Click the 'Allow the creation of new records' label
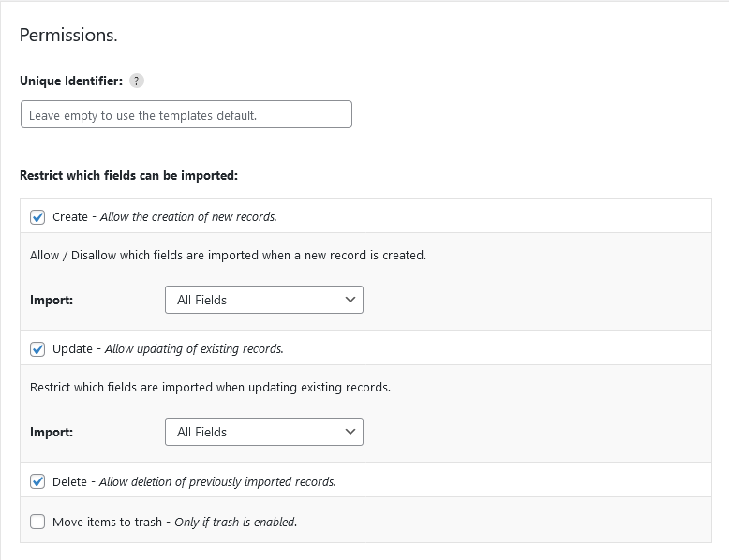The image size is (729, 560). tap(188, 217)
